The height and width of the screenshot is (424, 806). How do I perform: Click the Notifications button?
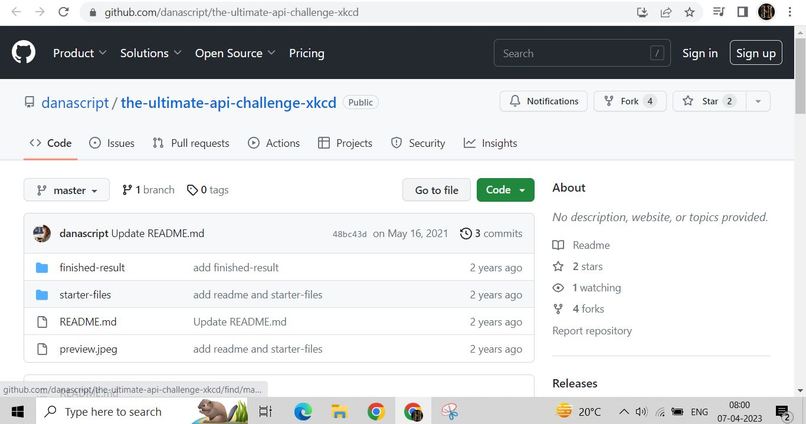click(543, 101)
